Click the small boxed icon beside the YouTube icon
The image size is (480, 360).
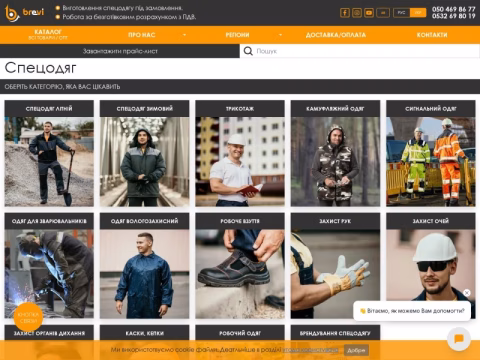(383, 13)
